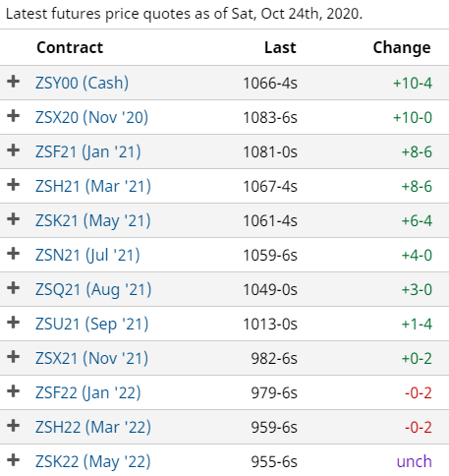Open the ZSK22 (May '22) contract link
The image size is (449, 476).
click(x=93, y=461)
